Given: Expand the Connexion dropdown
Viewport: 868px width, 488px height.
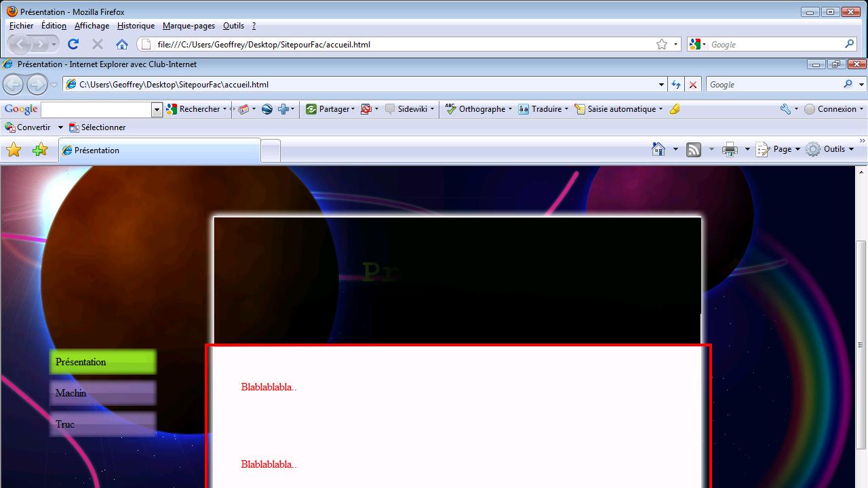Looking at the screenshot, I should click(x=862, y=109).
